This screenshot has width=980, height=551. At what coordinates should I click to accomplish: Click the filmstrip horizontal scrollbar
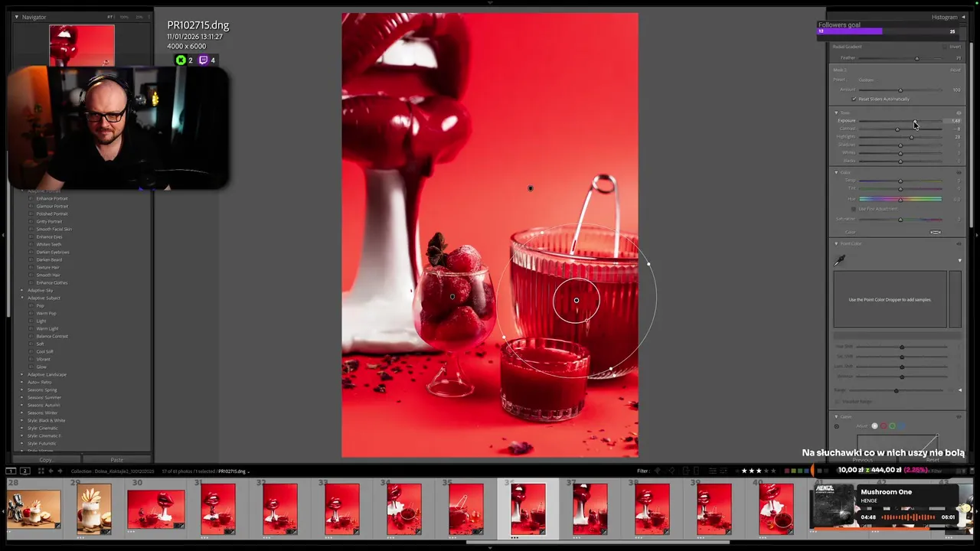coord(597,542)
